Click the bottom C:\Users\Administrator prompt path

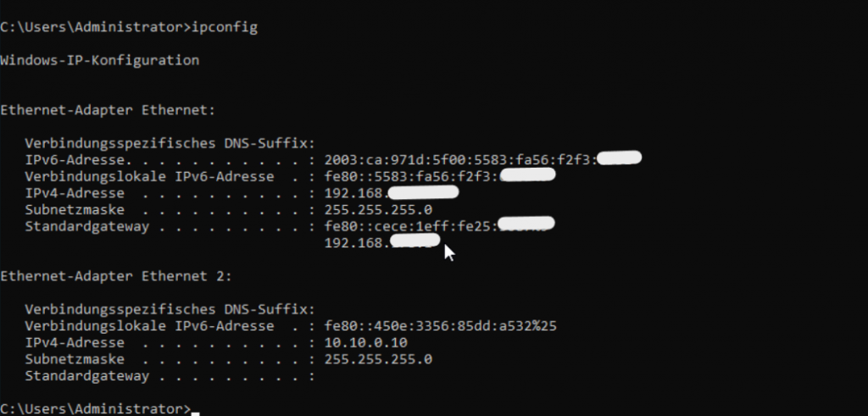pyautogui.click(x=93, y=408)
